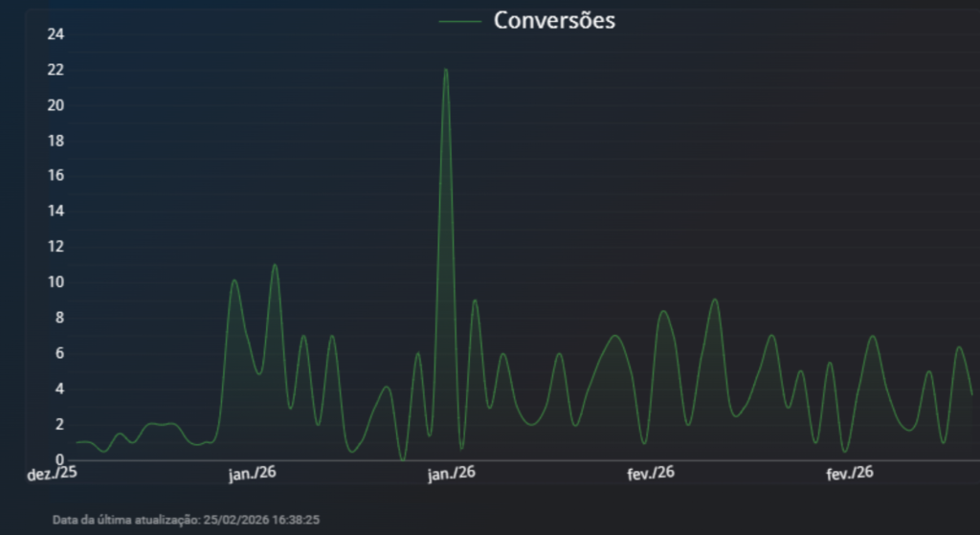Select the last fev./26 x-axis label
This screenshot has width=980, height=535.
[850, 473]
